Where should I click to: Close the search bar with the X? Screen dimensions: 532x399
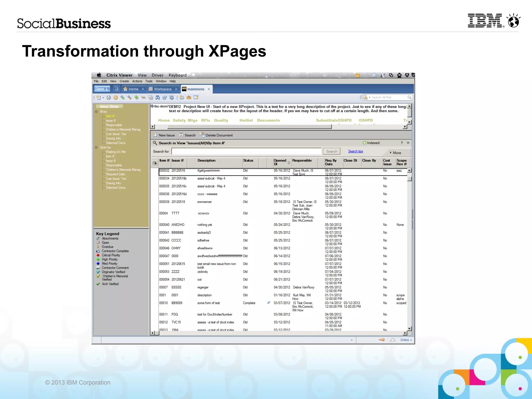pyautogui.click(x=408, y=143)
